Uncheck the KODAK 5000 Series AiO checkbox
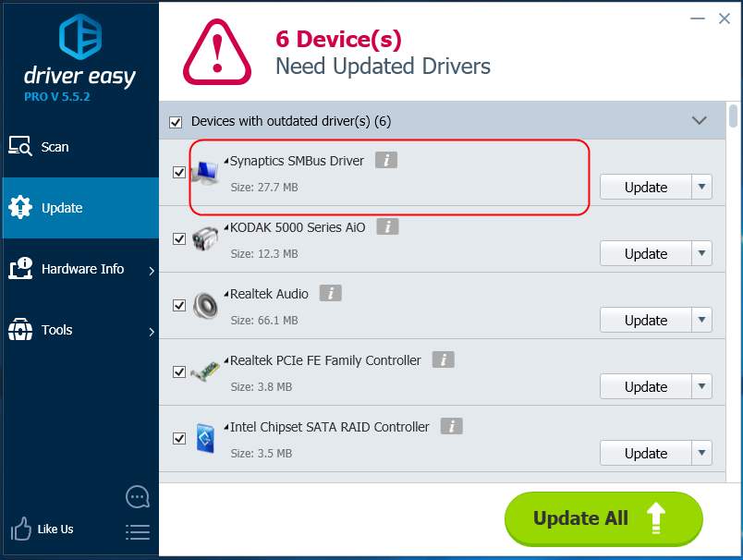Screen dimensions: 743x560 click(x=179, y=238)
